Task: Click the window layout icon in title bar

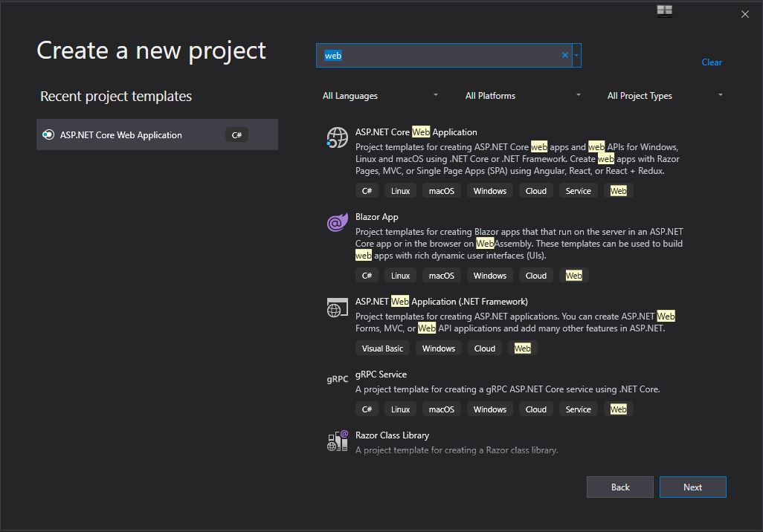Action: tap(664, 10)
